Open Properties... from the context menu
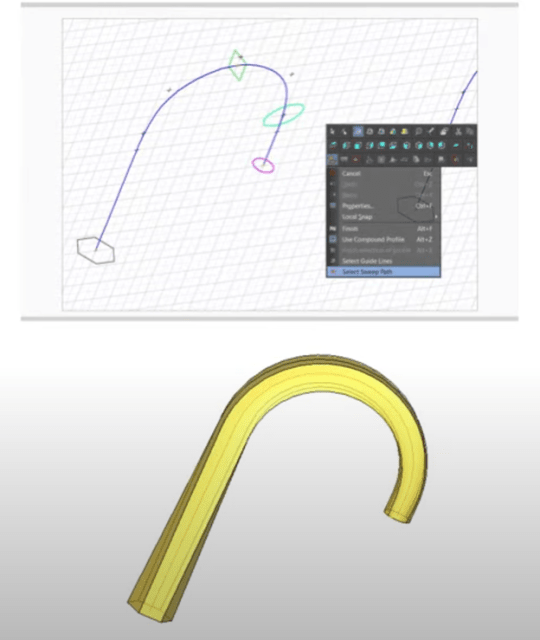The height and width of the screenshot is (640, 540). pos(383,206)
